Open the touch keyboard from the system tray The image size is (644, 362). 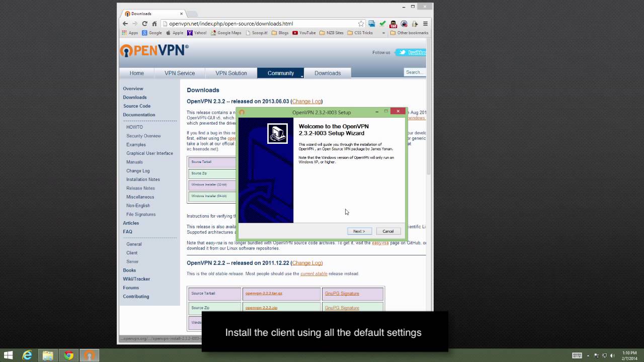coord(577,355)
